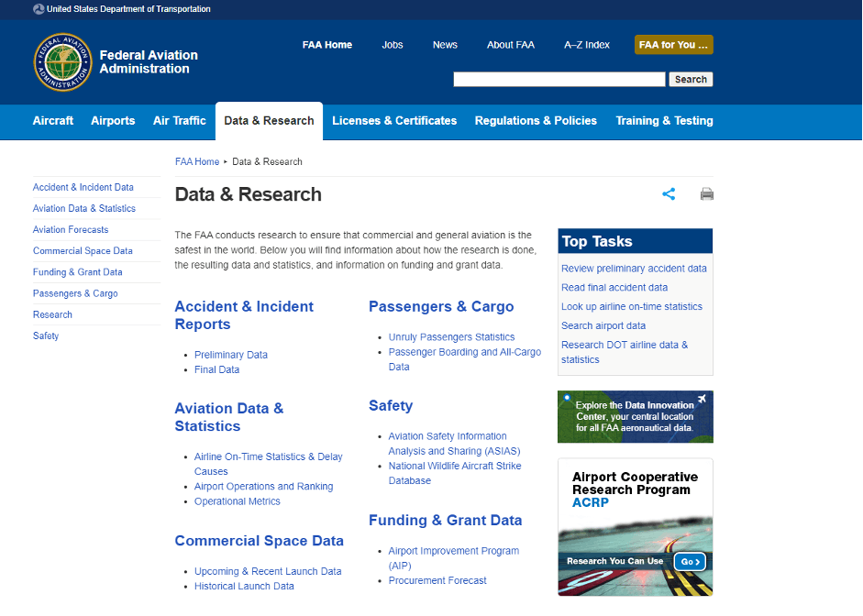
Task: Open Research sidebar link
Action: [x=52, y=314]
